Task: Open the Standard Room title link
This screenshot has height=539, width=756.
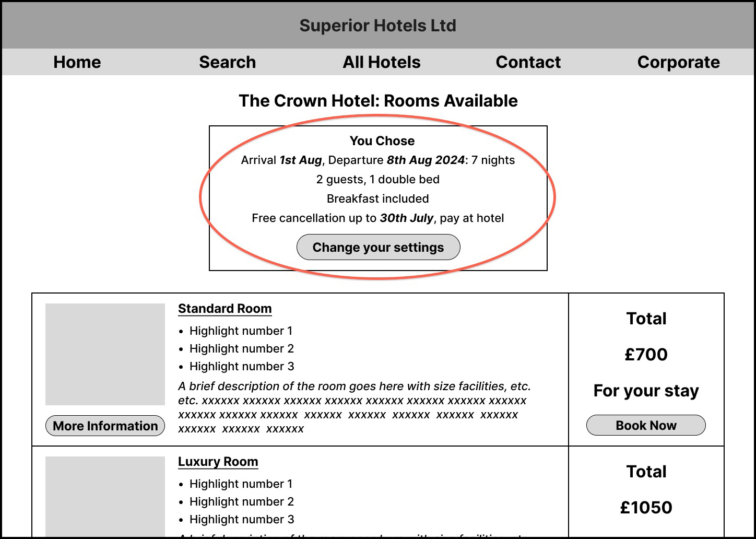Action: pos(225,309)
